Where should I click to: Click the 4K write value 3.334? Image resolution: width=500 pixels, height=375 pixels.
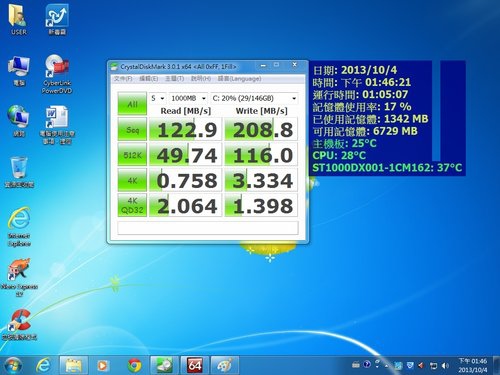(261, 180)
